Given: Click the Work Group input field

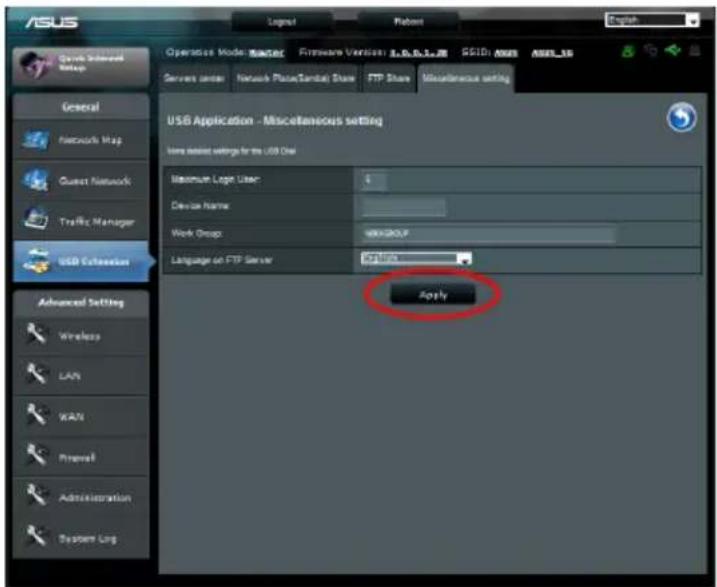Looking at the screenshot, I should (487, 234).
